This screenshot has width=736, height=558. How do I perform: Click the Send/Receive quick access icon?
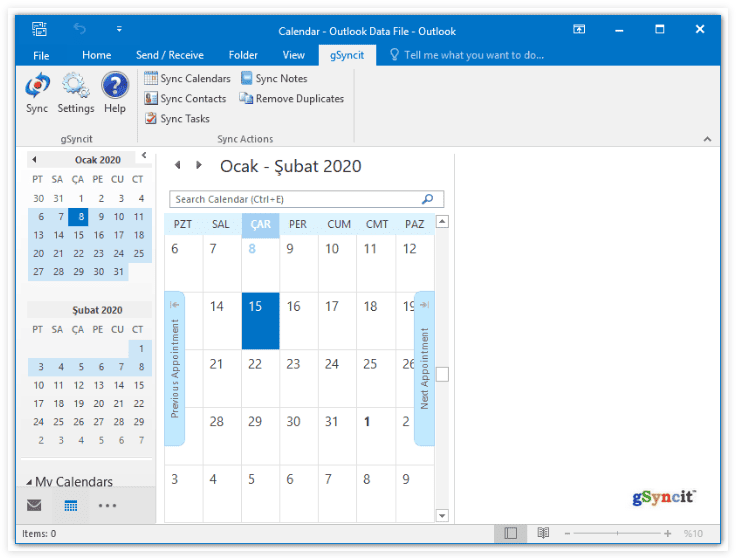[39, 29]
